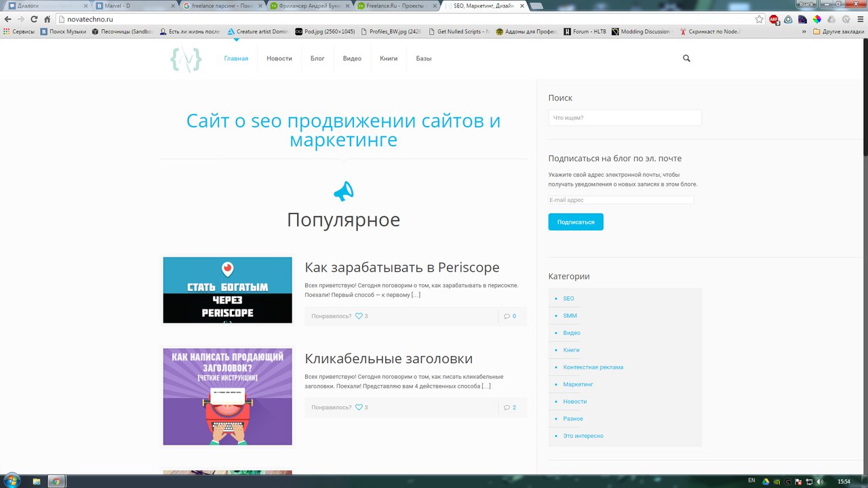Click the novatechno.ru address bar
The width and height of the screenshot is (868, 488).
tap(403, 19)
